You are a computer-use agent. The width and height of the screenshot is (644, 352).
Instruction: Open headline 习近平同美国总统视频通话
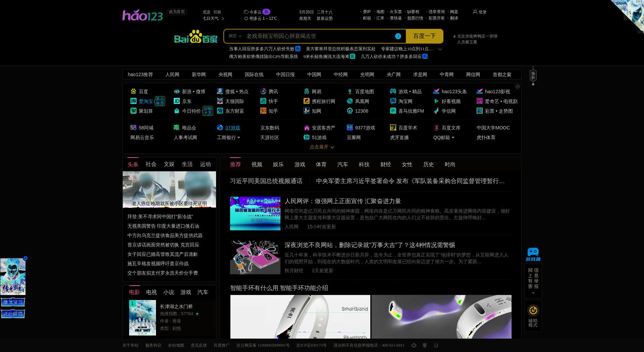pyautogui.click(x=266, y=181)
